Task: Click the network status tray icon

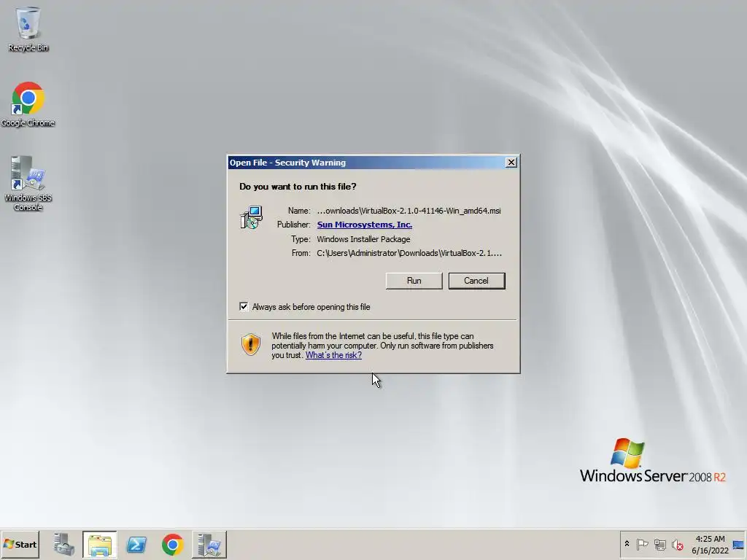Action: (659, 544)
